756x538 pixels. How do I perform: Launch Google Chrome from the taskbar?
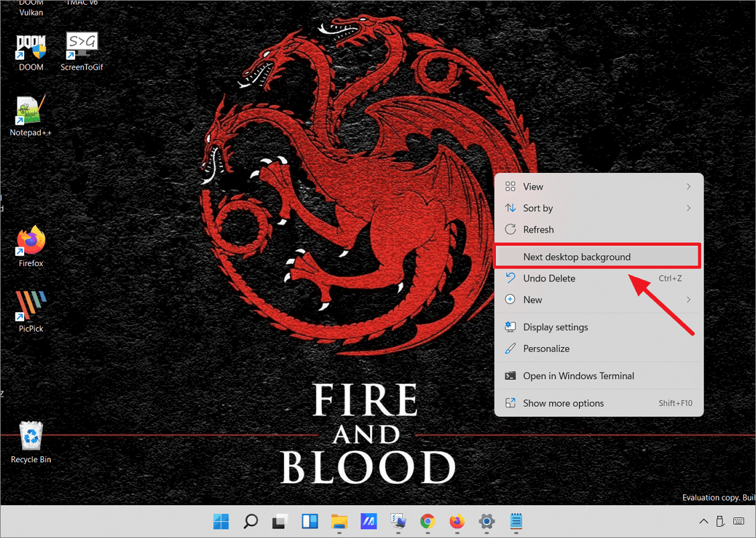point(428,521)
